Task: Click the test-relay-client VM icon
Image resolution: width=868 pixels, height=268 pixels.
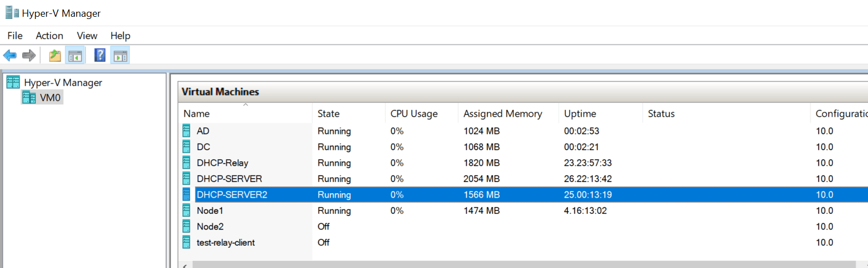Action: coord(187,242)
